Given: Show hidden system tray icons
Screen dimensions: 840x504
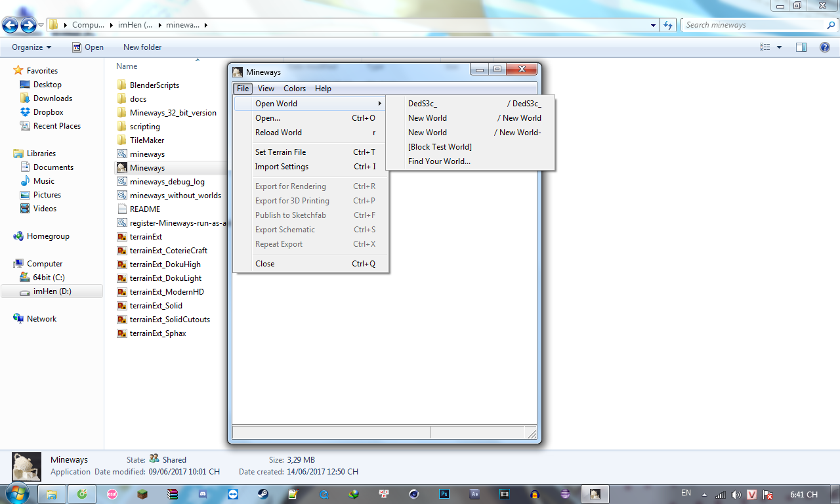Looking at the screenshot, I should (x=705, y=495).
